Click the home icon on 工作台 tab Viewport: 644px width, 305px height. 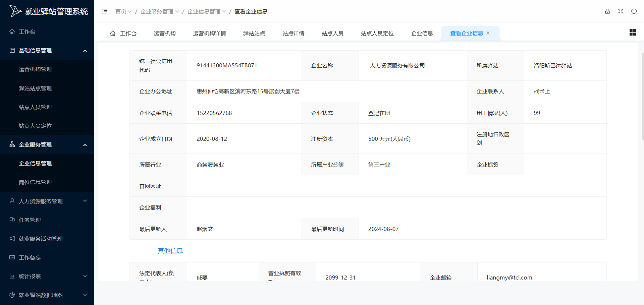point(113,33)
